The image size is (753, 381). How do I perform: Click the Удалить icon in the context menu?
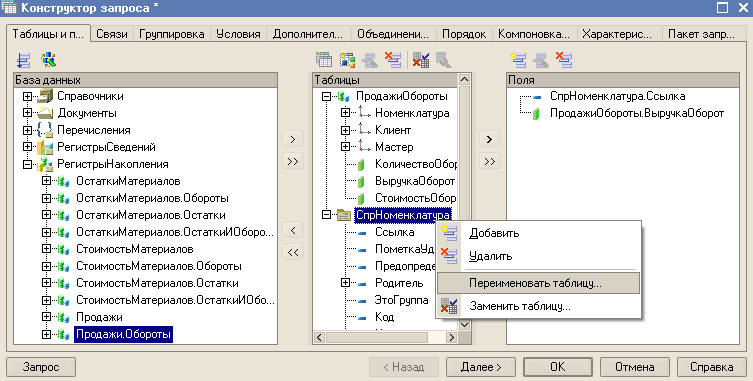coord(449,256)
